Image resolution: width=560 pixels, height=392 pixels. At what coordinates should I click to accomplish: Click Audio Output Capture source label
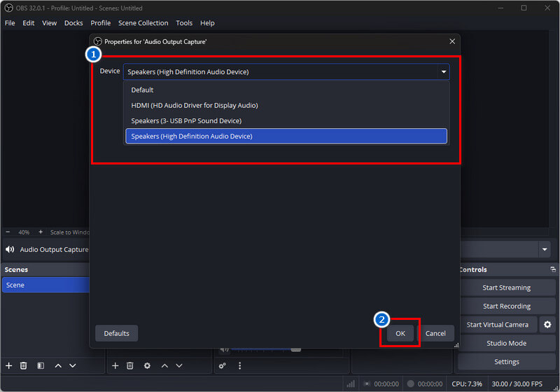pyautogui.click(x=54, y=249)
